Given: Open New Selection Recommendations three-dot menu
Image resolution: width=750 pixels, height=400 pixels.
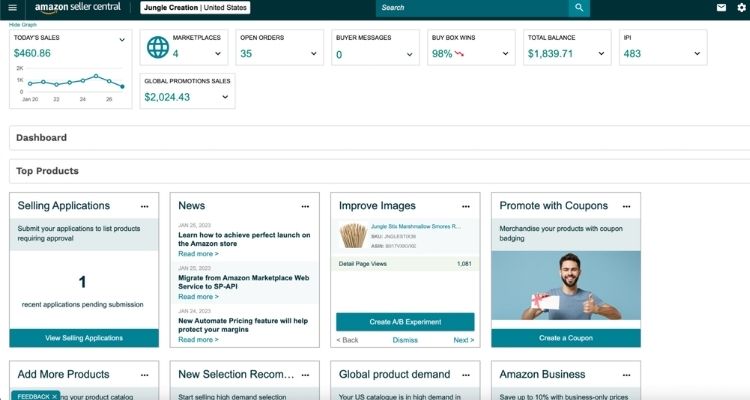Looking at the screenshot, I should pos(305,375).
